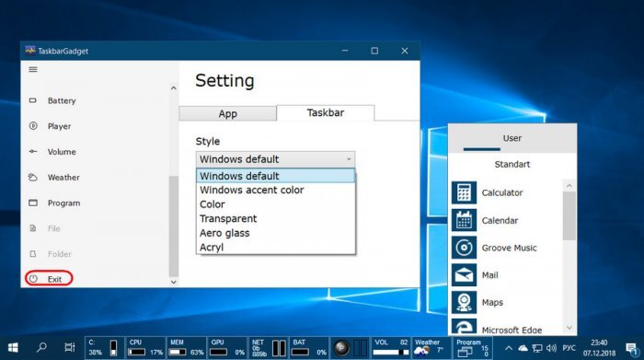Open system volume tray icon
This screenshot has width=644, height=360.
[x=551, y=349]
